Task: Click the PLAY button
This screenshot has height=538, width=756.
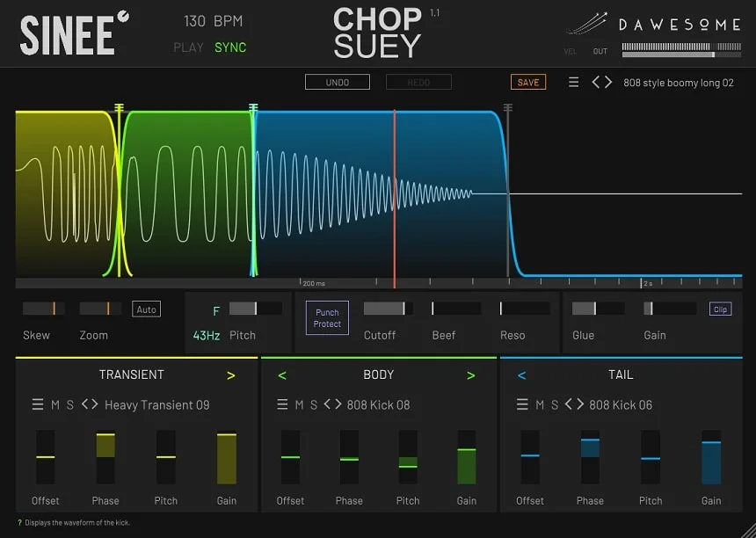Action: click(x=188, y=47)
